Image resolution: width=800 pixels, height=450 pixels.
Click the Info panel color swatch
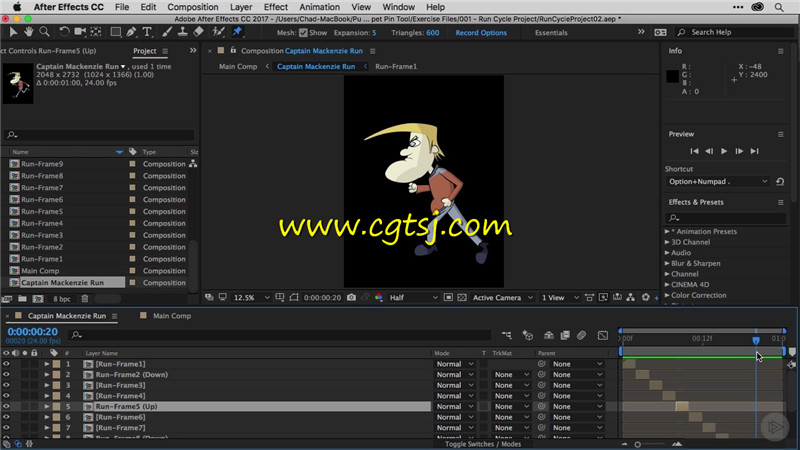tap(672, 77)
